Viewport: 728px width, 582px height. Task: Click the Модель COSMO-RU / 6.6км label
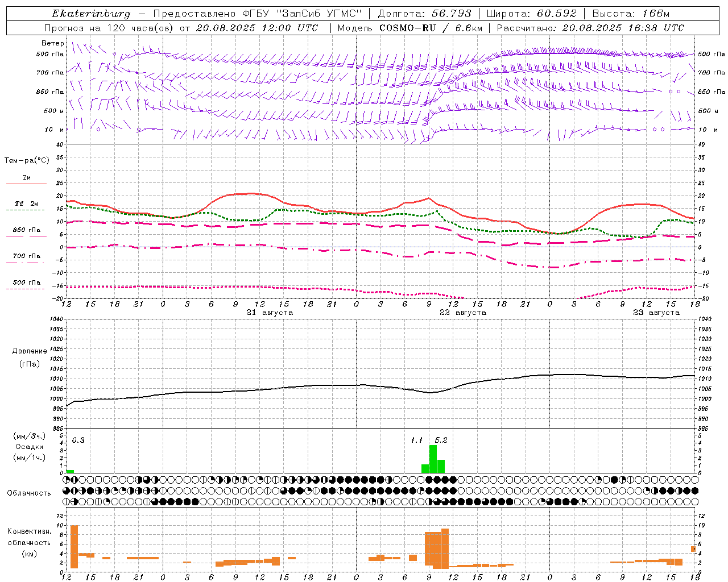[410, 28]
